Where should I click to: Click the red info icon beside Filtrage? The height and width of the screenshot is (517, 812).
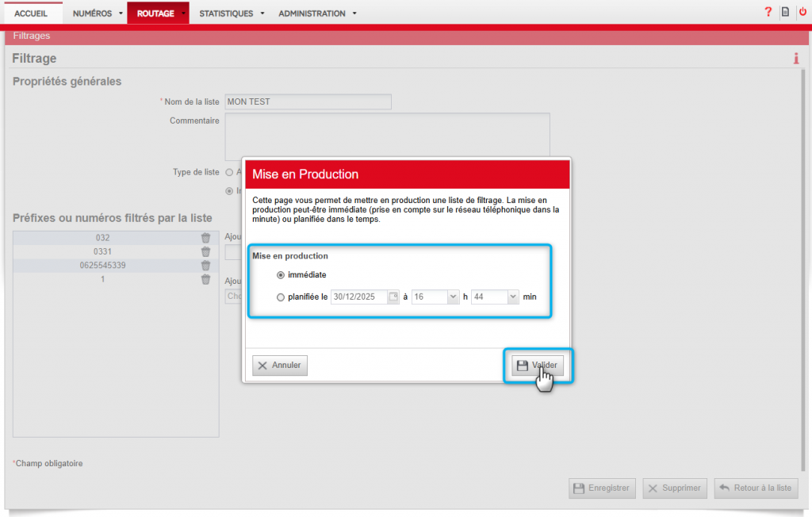pyautogui.click(x=795, y=59)
